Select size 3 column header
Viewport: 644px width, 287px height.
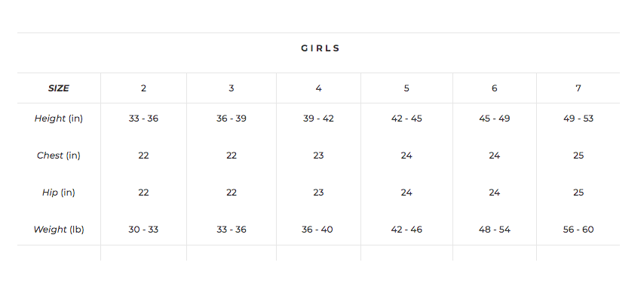[x=232, y=88]
